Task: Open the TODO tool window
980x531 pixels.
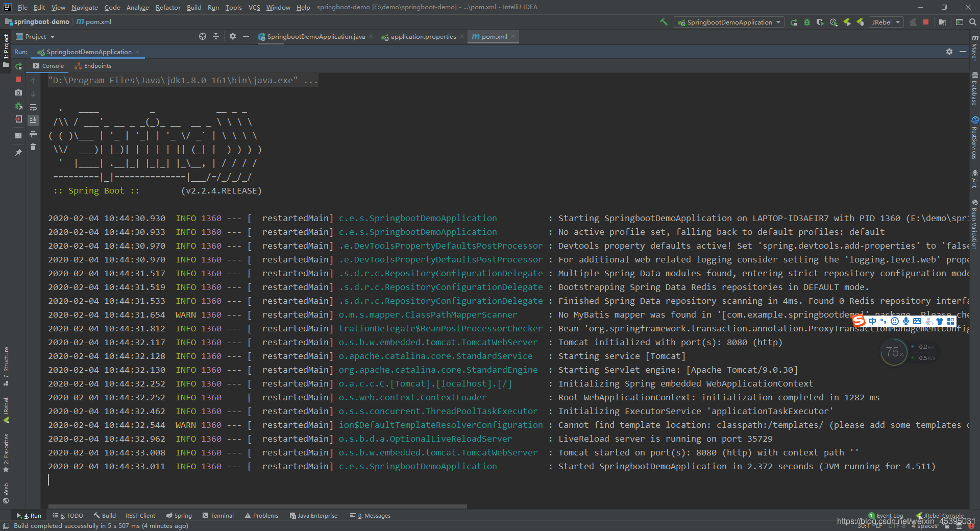Action: coord(68,516)
